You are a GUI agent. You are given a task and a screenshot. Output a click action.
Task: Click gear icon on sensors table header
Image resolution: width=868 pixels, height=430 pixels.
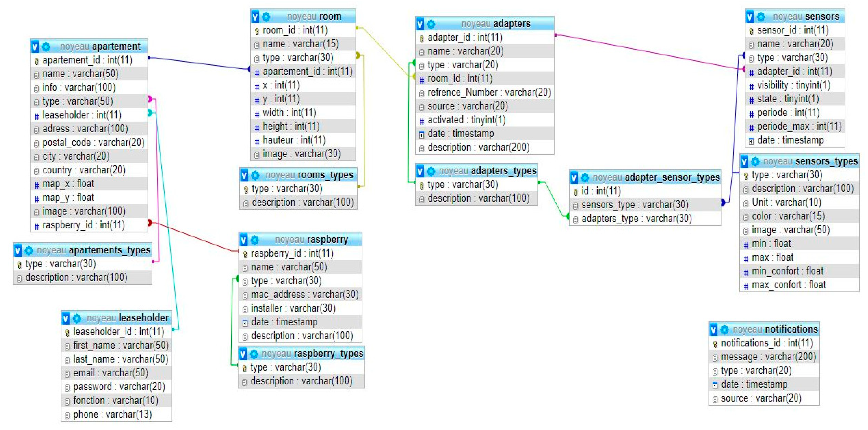pyautogui.click(x=761, y=17)
